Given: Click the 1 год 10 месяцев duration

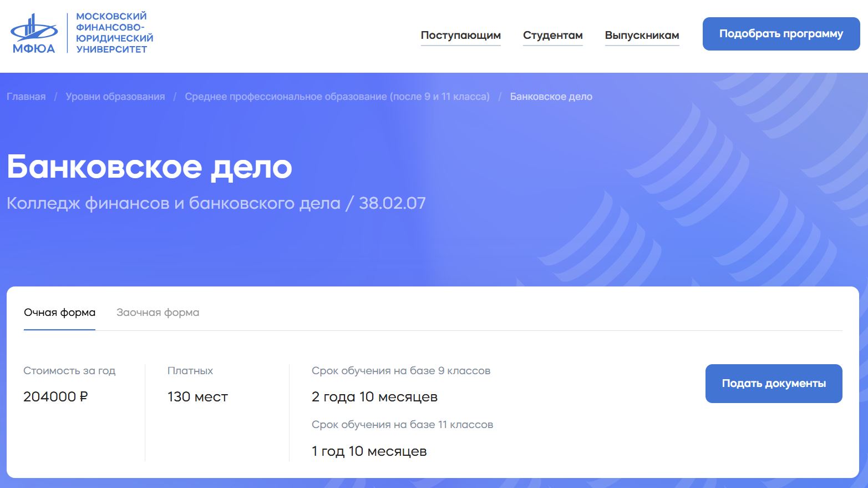Looking at the screenshot, I should click(369, 451).
